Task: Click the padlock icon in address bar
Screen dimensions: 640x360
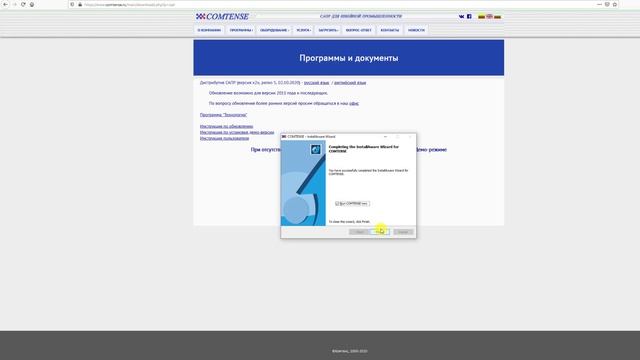Action: 80,4
